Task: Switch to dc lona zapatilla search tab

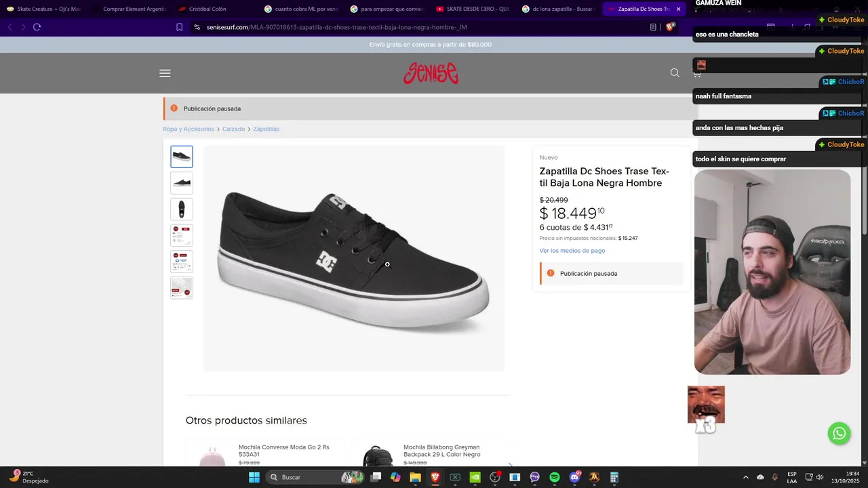Action: pyautogui.click(x=559, y=9)
